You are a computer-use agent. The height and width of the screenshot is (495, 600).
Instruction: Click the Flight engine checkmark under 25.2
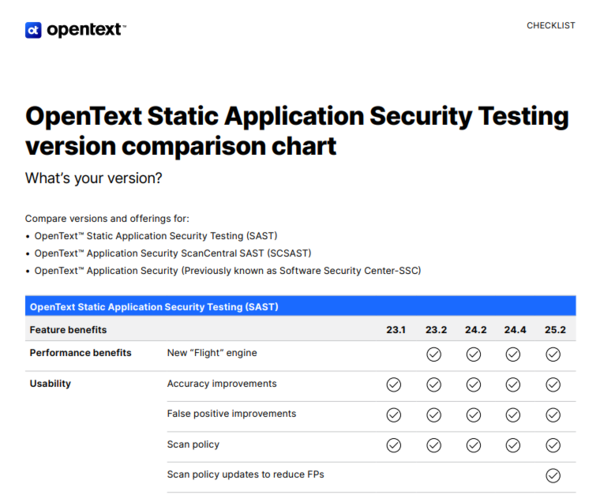pyautogui.click(x=553, y=354)
